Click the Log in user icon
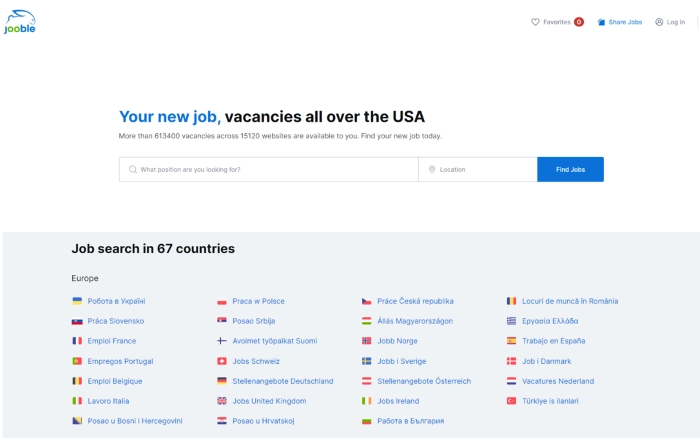 pos(659,22)
